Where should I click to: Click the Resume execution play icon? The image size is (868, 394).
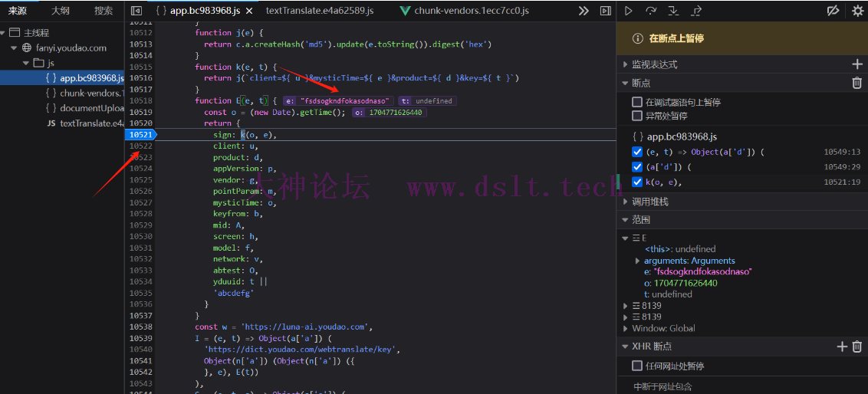629,11
